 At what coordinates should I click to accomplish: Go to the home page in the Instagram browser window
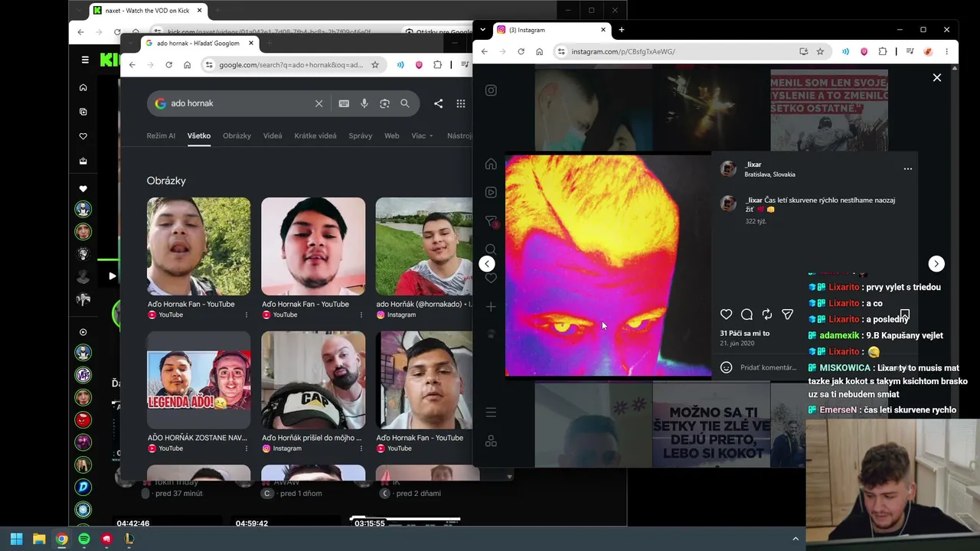pos(540,51)
